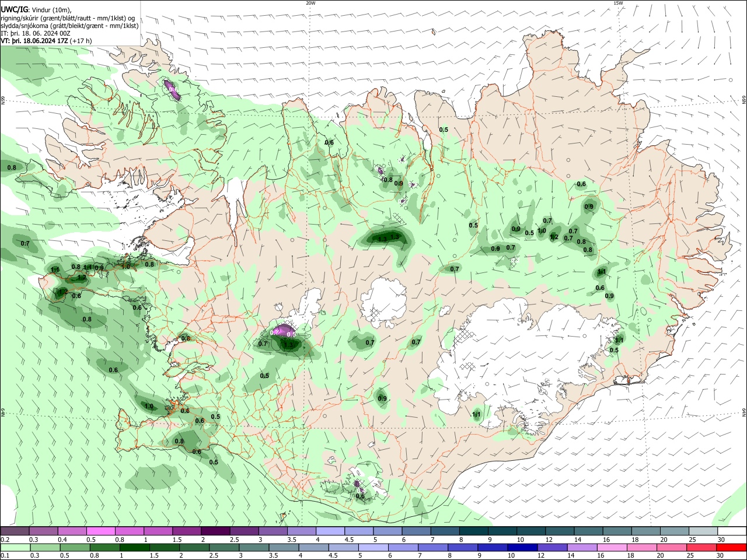The image size is (747, 560).
Task: Select the pale lavender 4 swatch in the snow legend
Action: (330, 531)
